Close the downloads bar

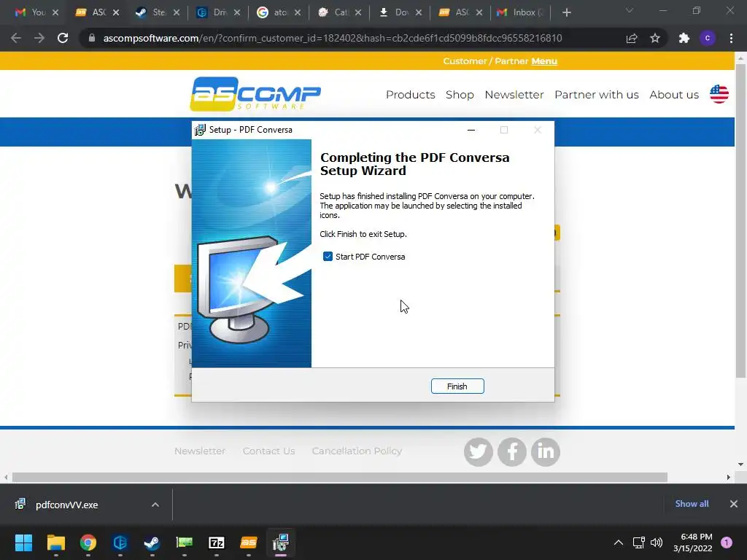734,504
